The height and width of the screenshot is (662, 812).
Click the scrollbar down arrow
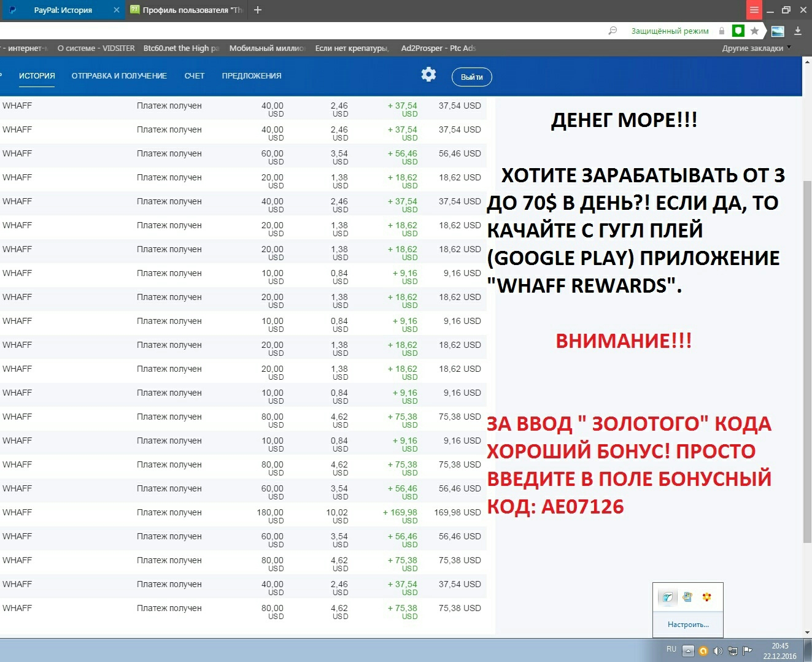coord(807,633)
